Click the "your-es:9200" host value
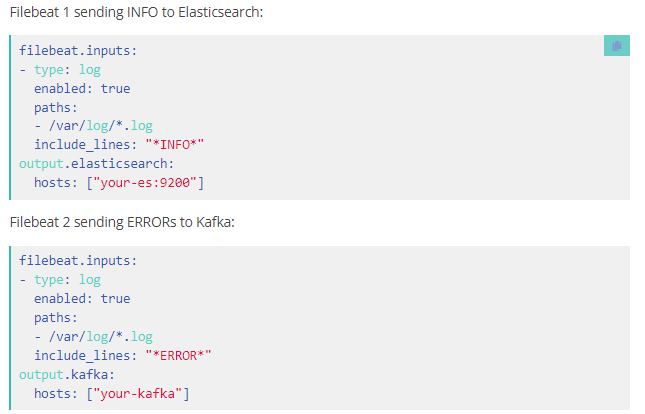Viewport: 645px width, 414px height. pos(145,182)
